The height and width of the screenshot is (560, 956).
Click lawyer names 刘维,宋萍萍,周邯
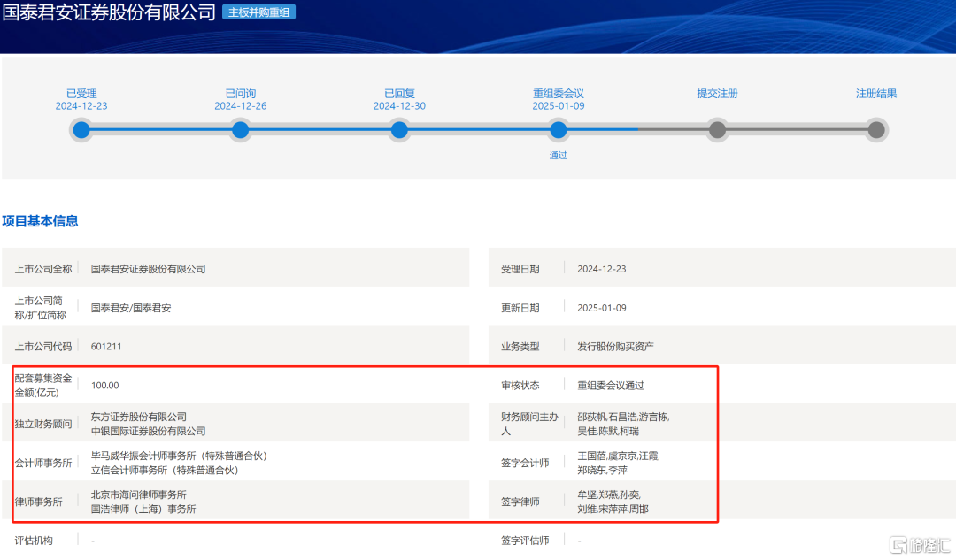click(613, 509)
